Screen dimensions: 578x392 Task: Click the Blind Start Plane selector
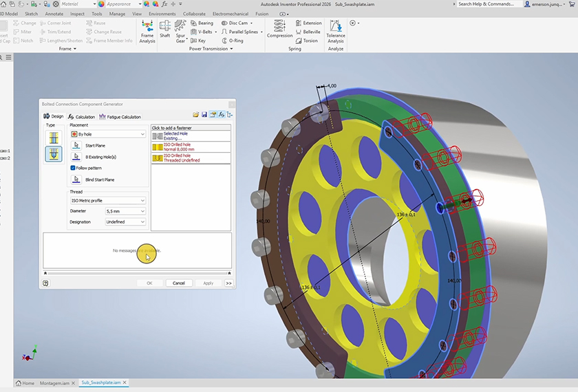tap(76, 179)
